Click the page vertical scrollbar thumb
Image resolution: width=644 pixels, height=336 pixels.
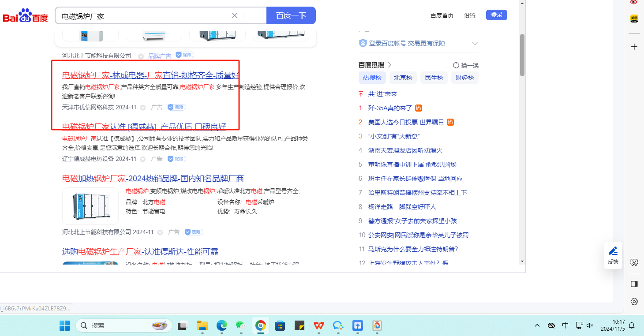pyautogui.click(x=522, y=55)
